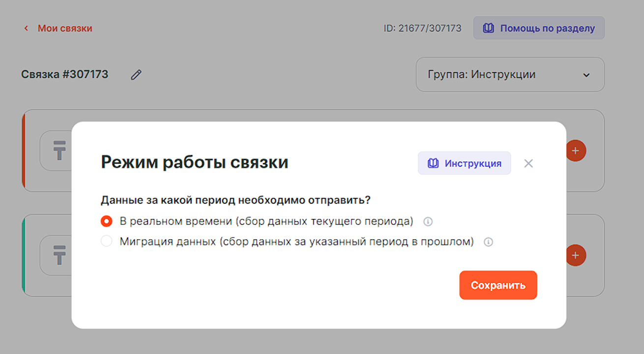
Task: Click the pencil icon beside Связка #307173
Action: (136, 75)
